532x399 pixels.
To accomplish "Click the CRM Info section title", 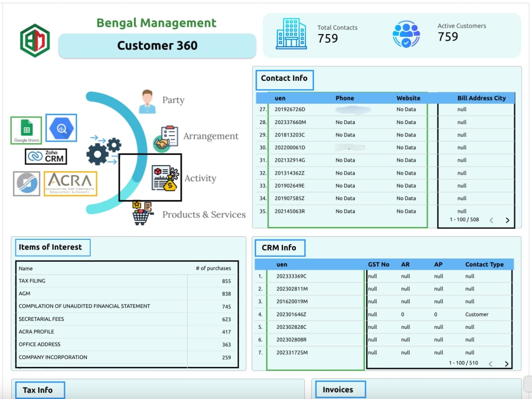I will [x=280, y=248].
